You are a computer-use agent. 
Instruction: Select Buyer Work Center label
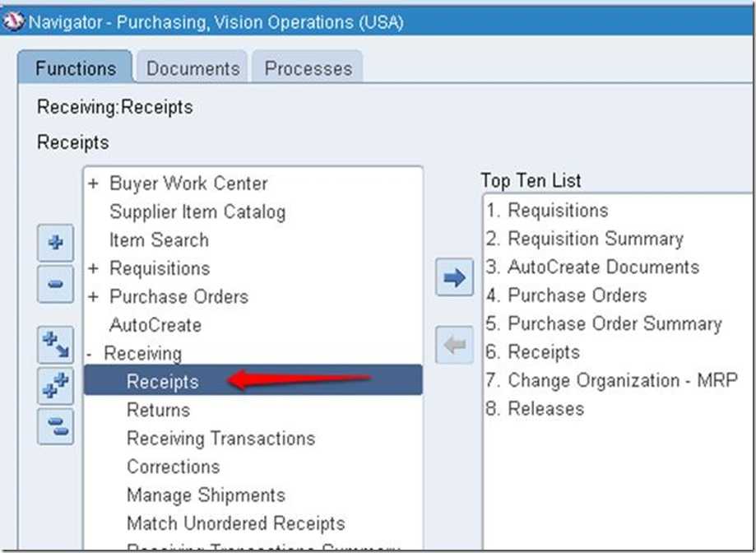188,184
